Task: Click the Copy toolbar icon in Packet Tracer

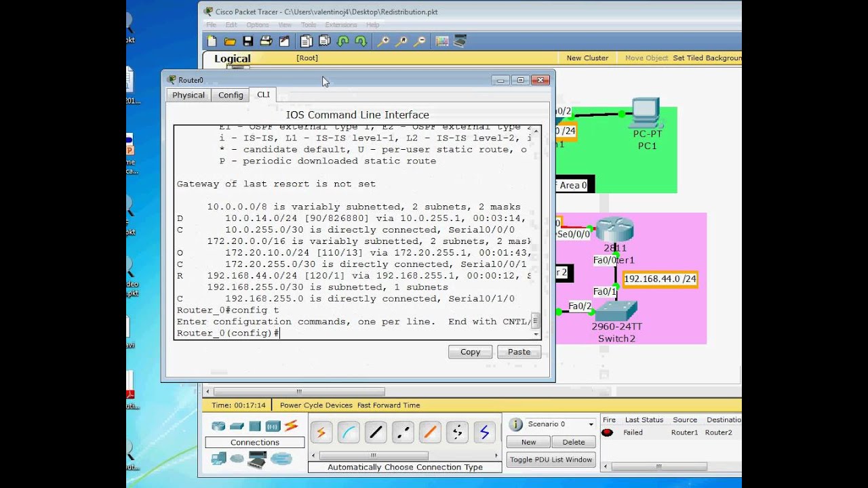Action: point(306,41)
